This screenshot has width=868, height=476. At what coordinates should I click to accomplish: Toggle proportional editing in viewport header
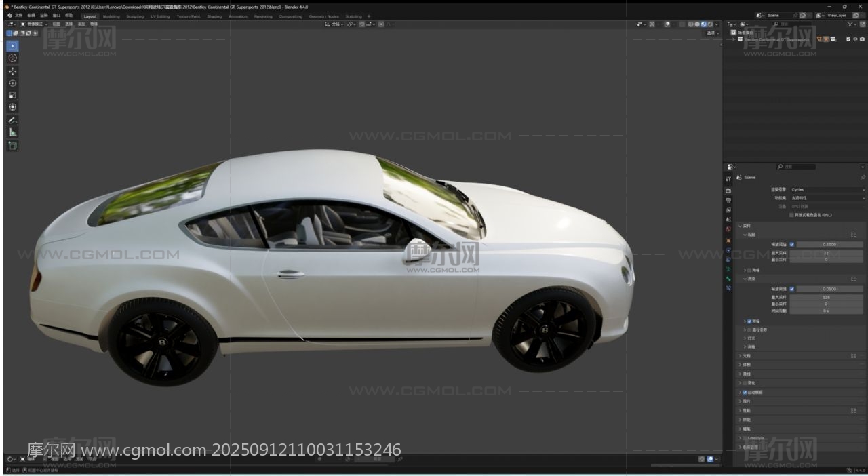(381, 24)
